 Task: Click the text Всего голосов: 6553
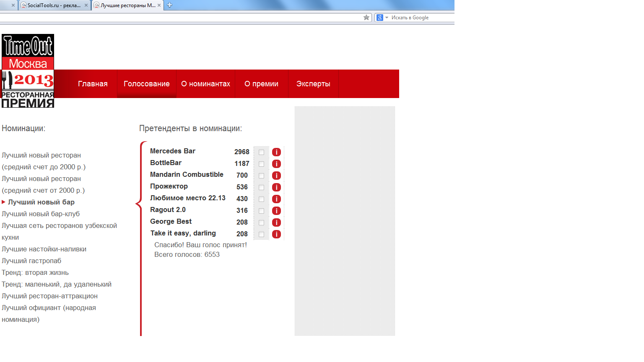187,254
